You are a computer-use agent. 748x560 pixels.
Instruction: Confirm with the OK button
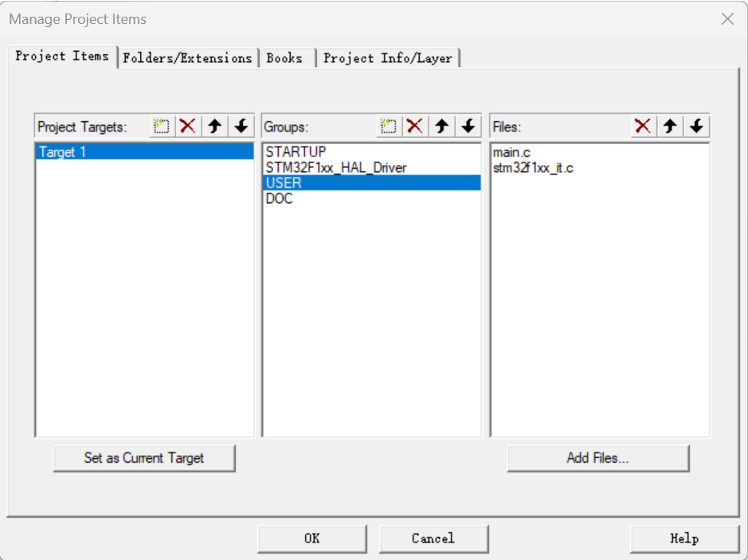(x=312, y=538)
